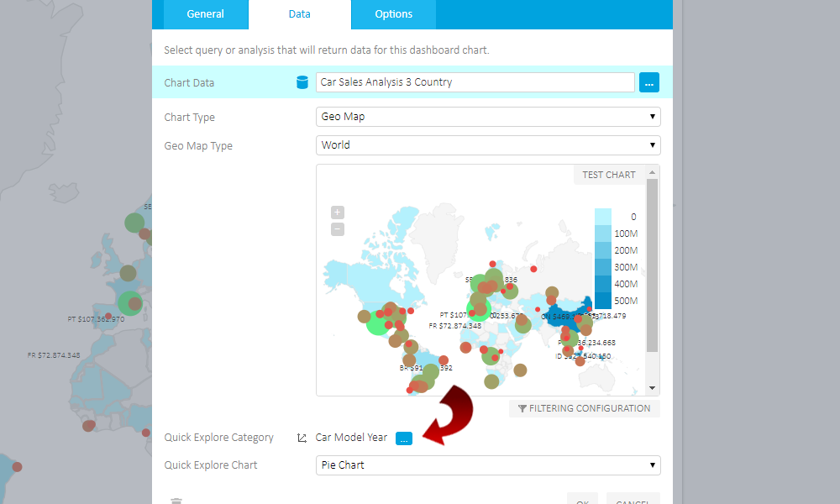
Task: Click the TEST CHART button
Action: click(x=609, y=174)
